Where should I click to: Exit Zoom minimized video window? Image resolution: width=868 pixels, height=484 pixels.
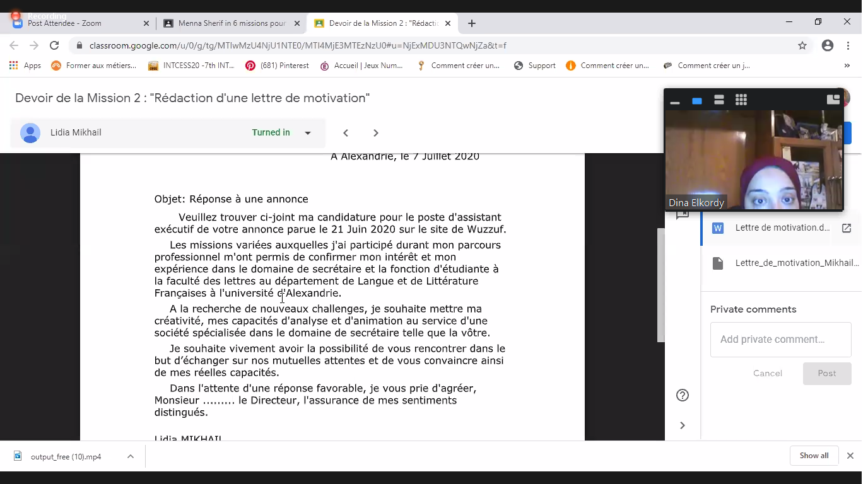[x=833, y=100]
